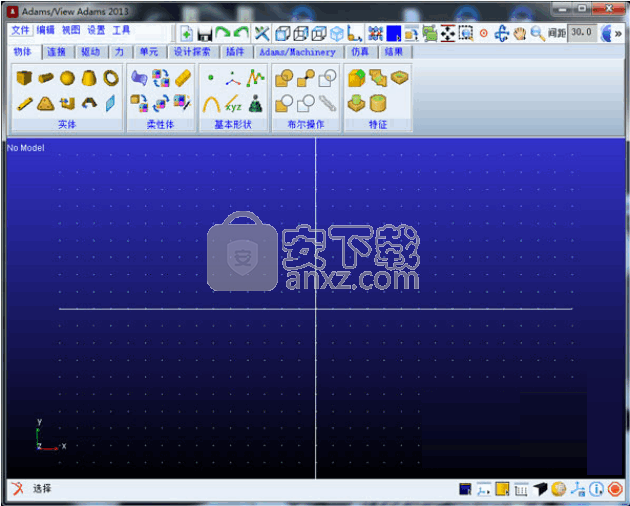Activate the hand pan tool
630x506 pixels.
click(520, 33)
